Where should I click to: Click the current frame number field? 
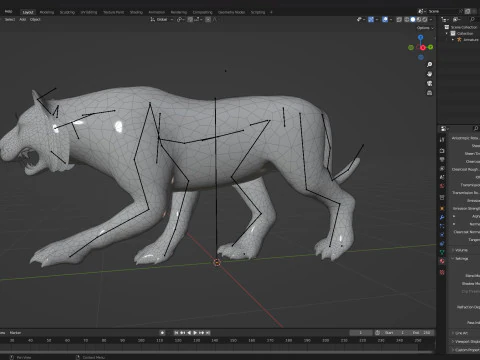[361, 333]
